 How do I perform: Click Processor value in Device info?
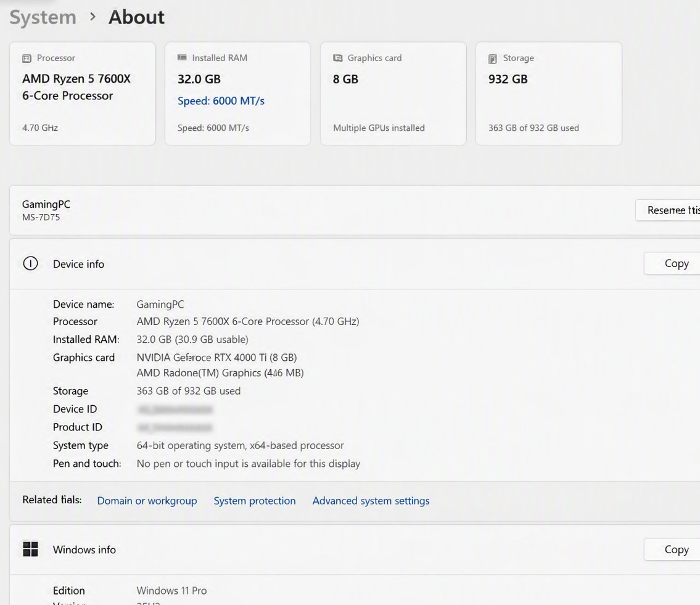click(248, 321)
